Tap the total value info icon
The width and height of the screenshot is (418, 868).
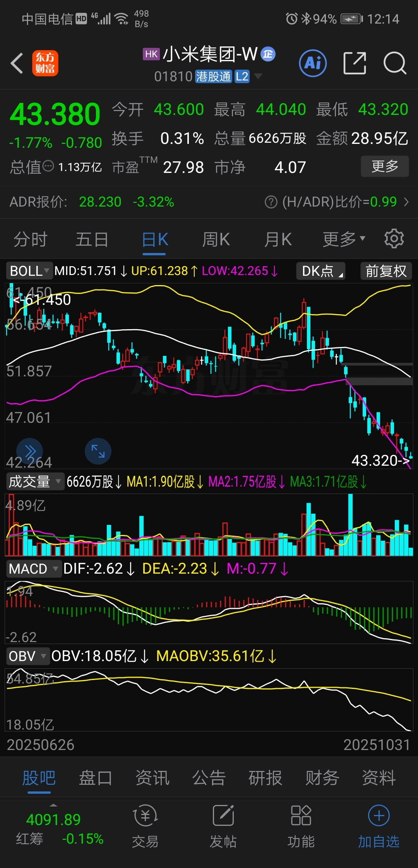(48, 167)
